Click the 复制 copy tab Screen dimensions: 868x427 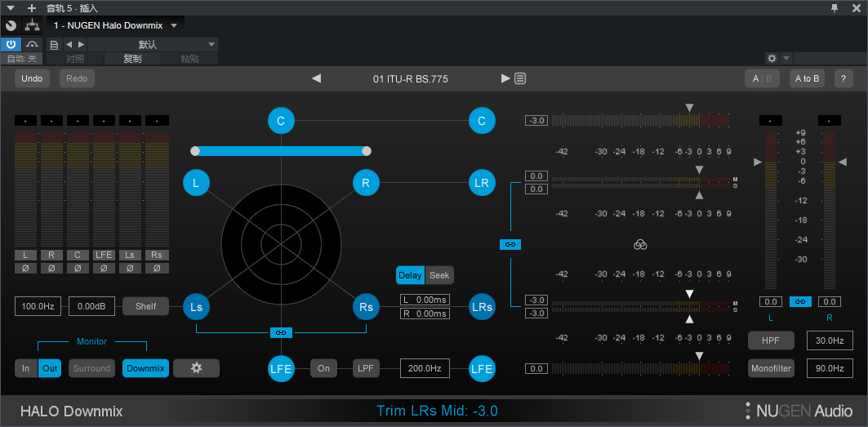click(x=132, y=59)
